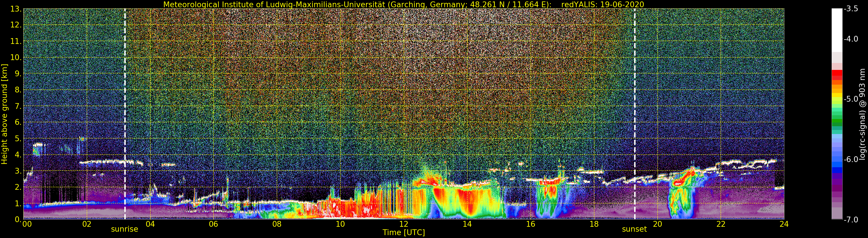Click the white top section of the colorbar
The height and width of the screenshot is (238, 868).
(x=837, y=30)
